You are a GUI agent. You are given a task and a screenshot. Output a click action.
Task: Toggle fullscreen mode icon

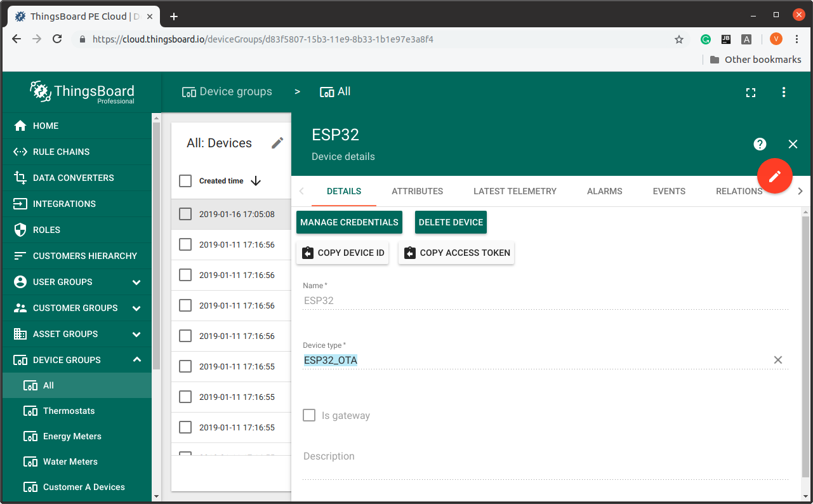(x=751, y=93)
